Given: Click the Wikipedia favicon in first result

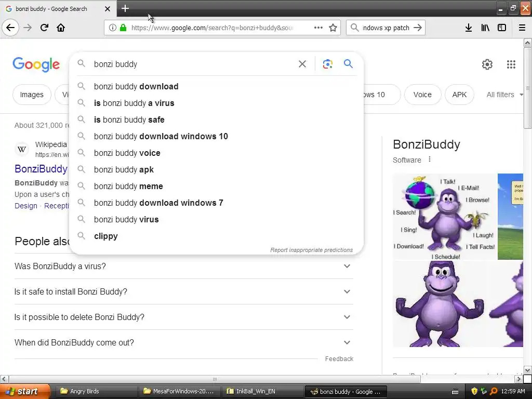Looking at the screenshot, I should [22, 149].
